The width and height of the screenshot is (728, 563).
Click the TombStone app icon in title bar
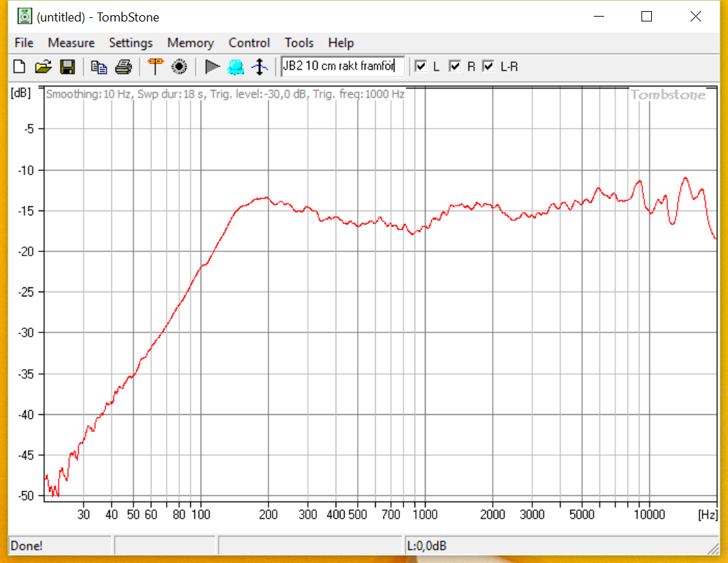tap(24, 16)
